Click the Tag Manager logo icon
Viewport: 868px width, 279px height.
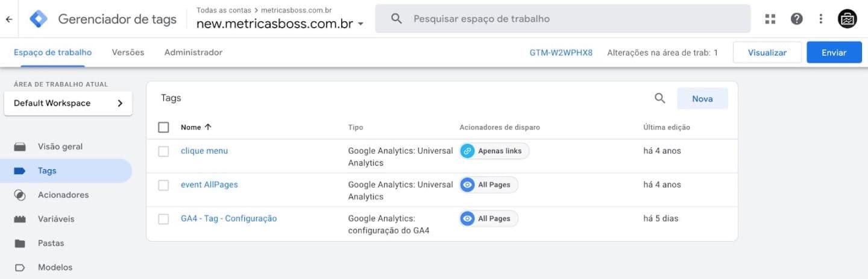[39, 19]
